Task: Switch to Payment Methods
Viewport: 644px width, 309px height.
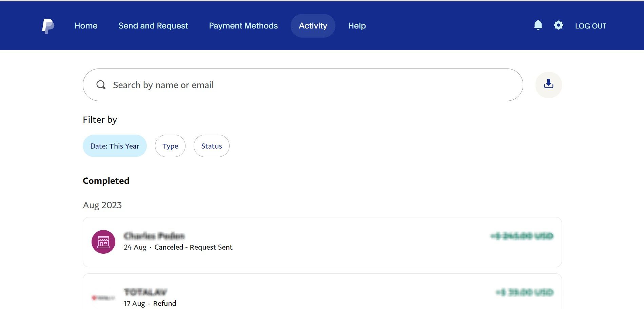Action: 243,25
